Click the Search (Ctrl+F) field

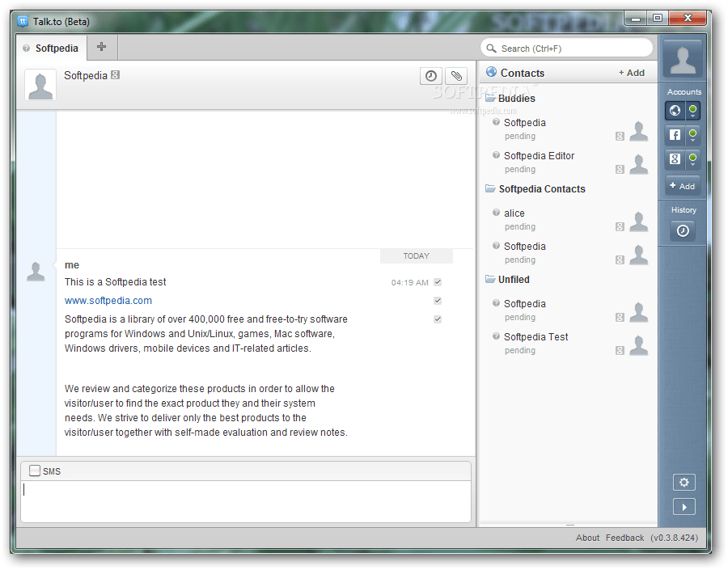566,49
